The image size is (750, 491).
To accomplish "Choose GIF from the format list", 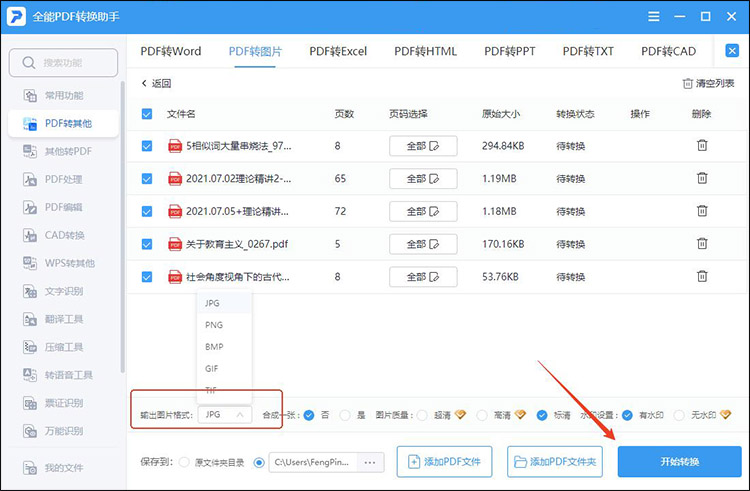I will coord(224,369).
